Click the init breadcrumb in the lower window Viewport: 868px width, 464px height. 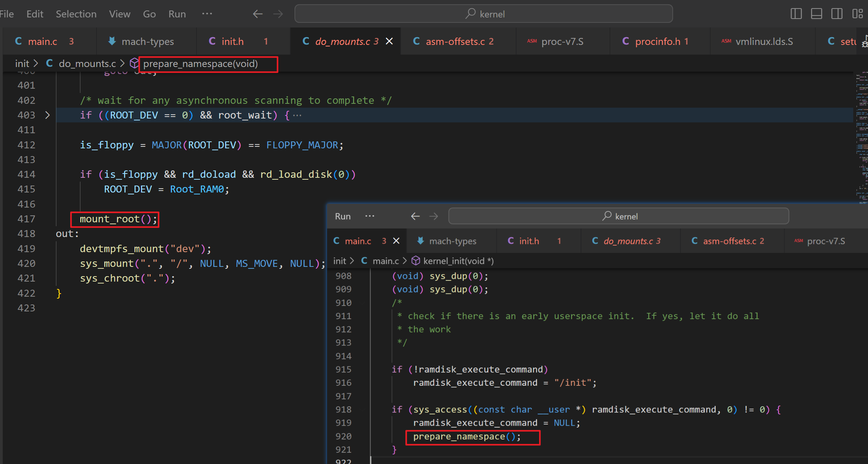tap(339, 261)
